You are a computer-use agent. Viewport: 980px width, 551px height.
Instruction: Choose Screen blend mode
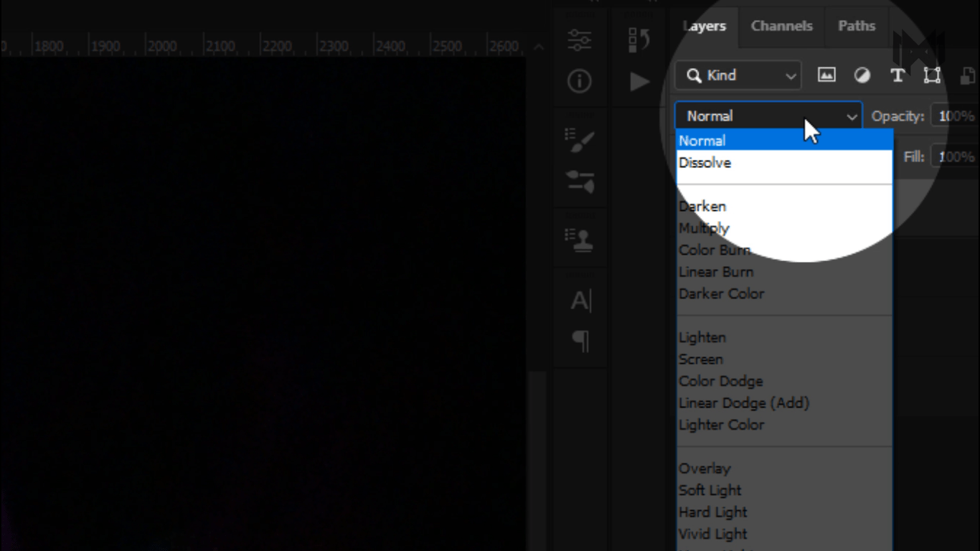pos(784,359)
